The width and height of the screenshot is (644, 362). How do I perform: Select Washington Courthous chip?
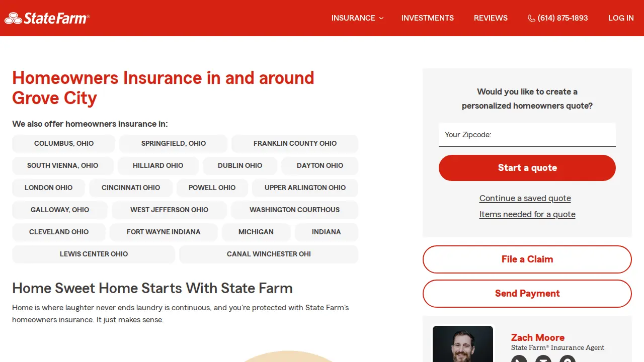tap(295, 210)
